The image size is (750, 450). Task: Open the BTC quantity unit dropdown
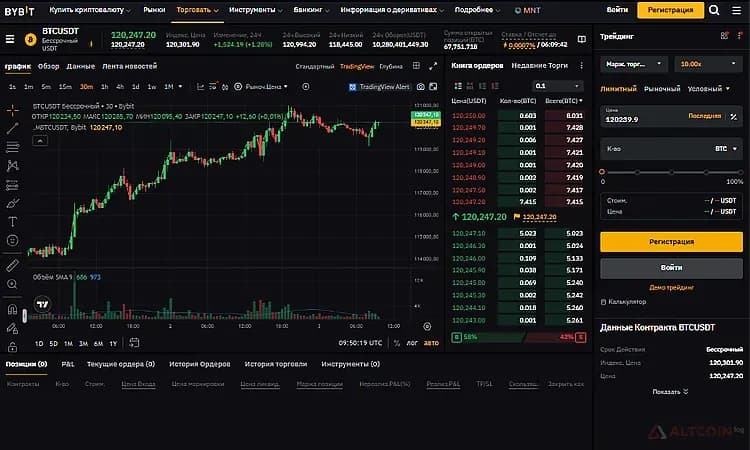coord(726,149)
